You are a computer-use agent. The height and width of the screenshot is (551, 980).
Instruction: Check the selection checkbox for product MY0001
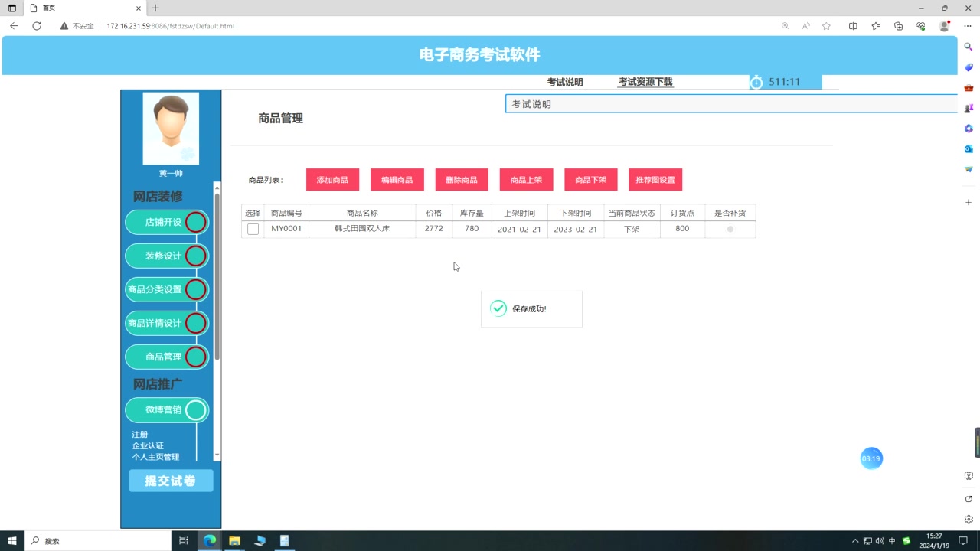253,228
